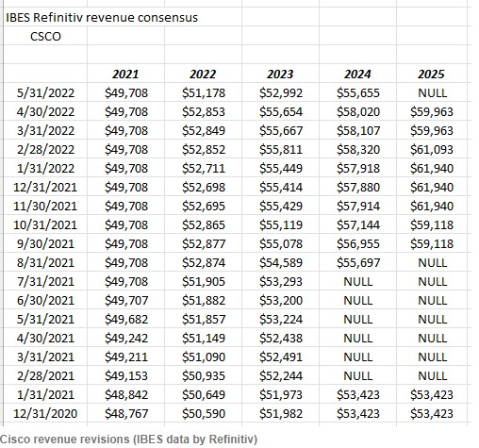Click the CSCO ticker cell
479x448 pixels.
(x=45, y=37)
